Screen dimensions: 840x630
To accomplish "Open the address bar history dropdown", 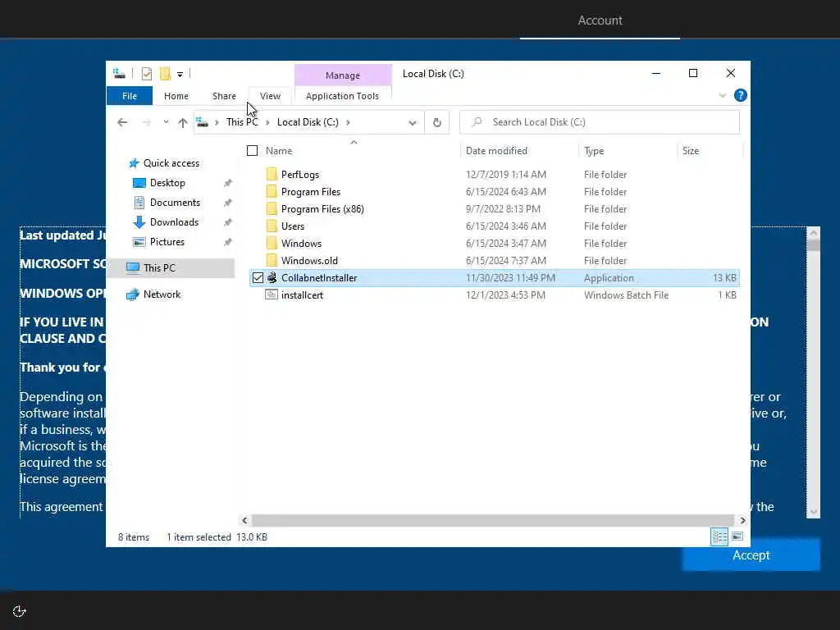I will 413,123.
